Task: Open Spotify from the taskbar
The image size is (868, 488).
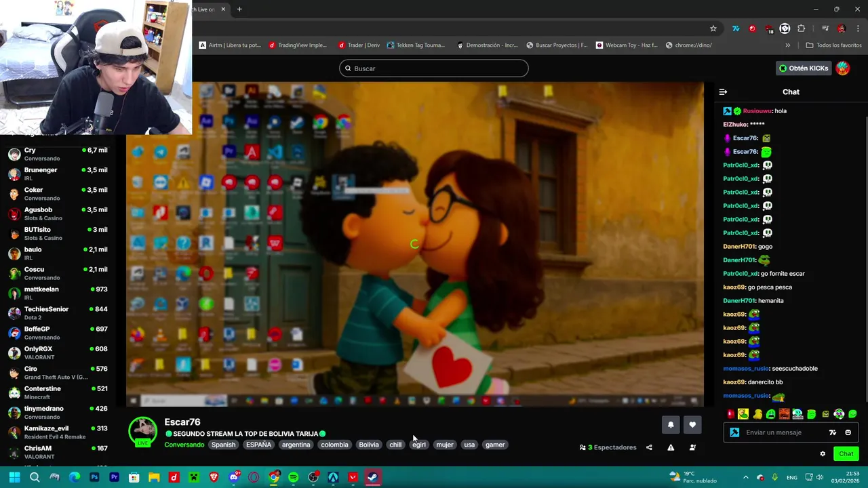Action: point(293,477)
